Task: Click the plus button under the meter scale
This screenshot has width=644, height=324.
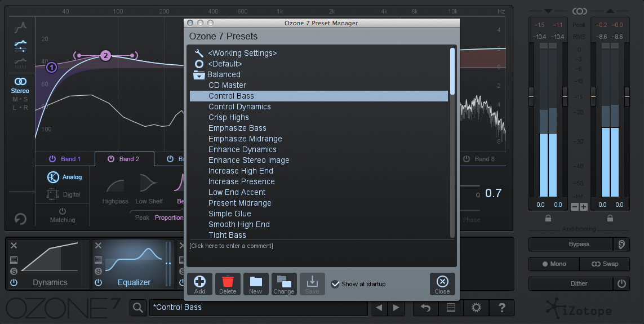Action: click(583, 207)
